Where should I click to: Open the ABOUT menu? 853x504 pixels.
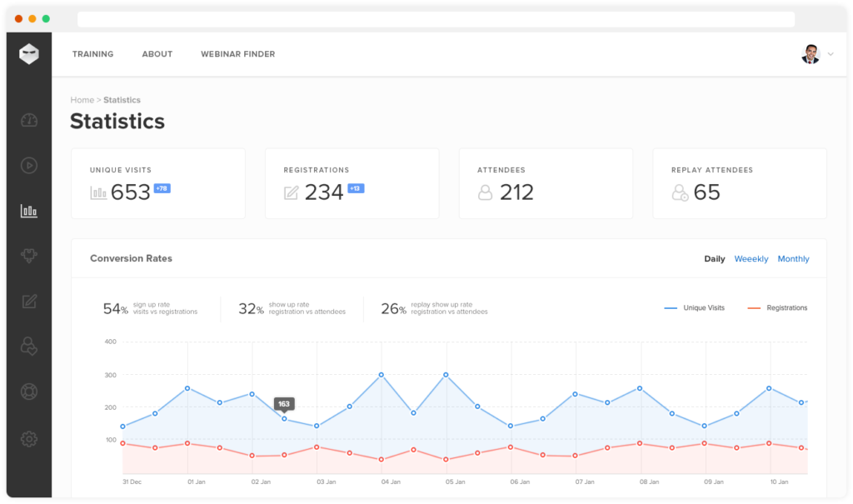[157, 54]
